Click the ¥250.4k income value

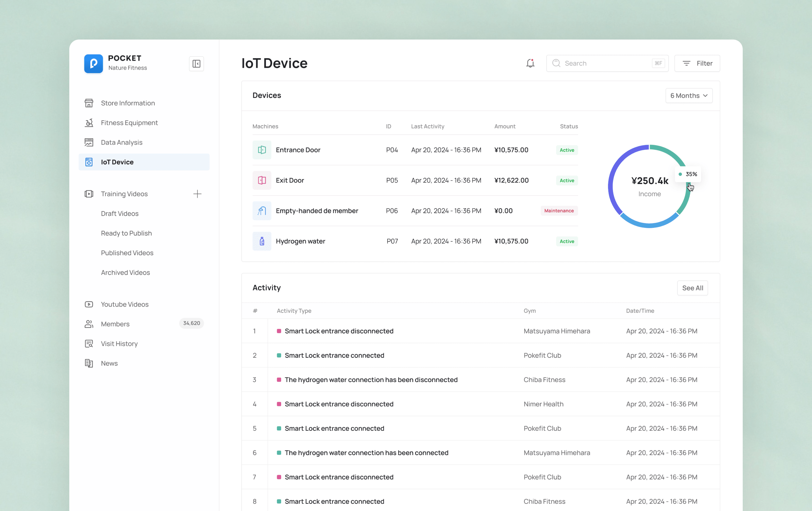coord(649,181)
